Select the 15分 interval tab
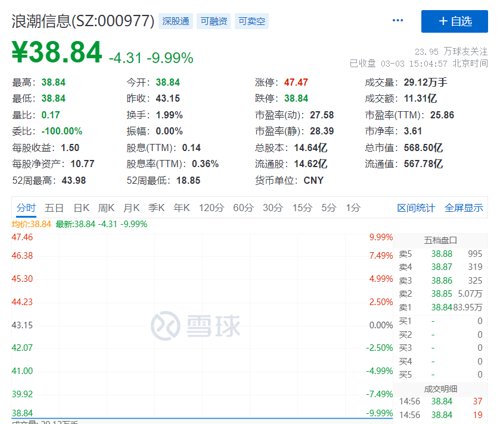This screenshot has width=500, height=424. 302,208
